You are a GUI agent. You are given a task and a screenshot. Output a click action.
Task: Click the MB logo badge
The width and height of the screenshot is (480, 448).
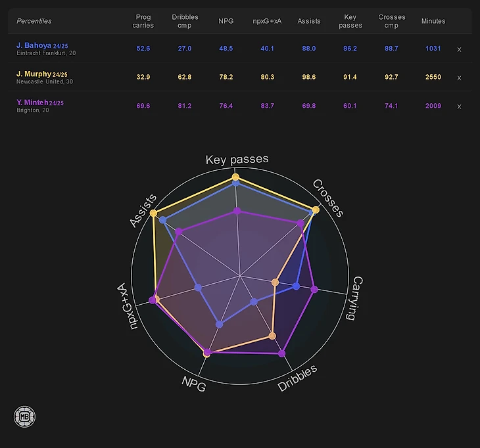(24, 416)
